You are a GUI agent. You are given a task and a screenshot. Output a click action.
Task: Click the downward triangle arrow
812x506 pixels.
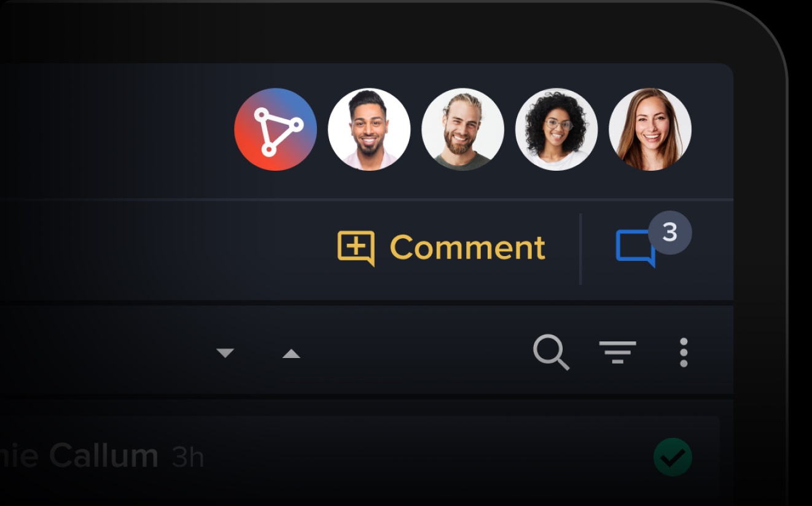point(225,353)
